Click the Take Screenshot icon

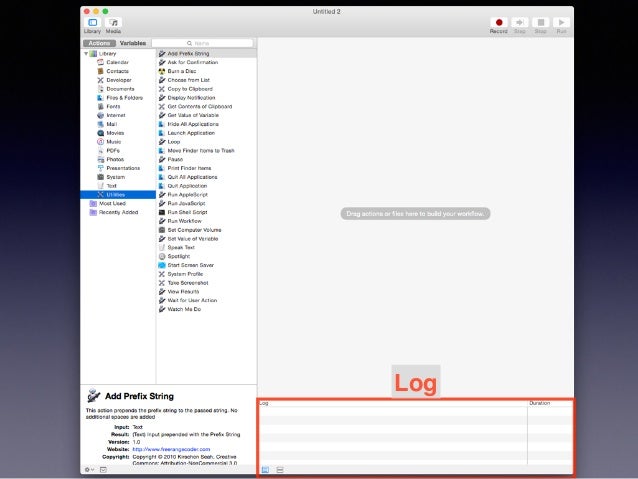click(x=162, y=283)
